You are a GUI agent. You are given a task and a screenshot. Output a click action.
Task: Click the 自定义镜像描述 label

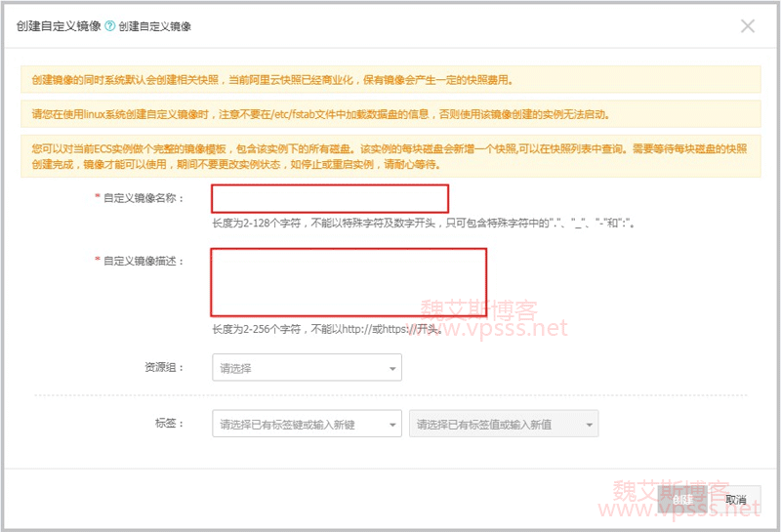[144, 261]
